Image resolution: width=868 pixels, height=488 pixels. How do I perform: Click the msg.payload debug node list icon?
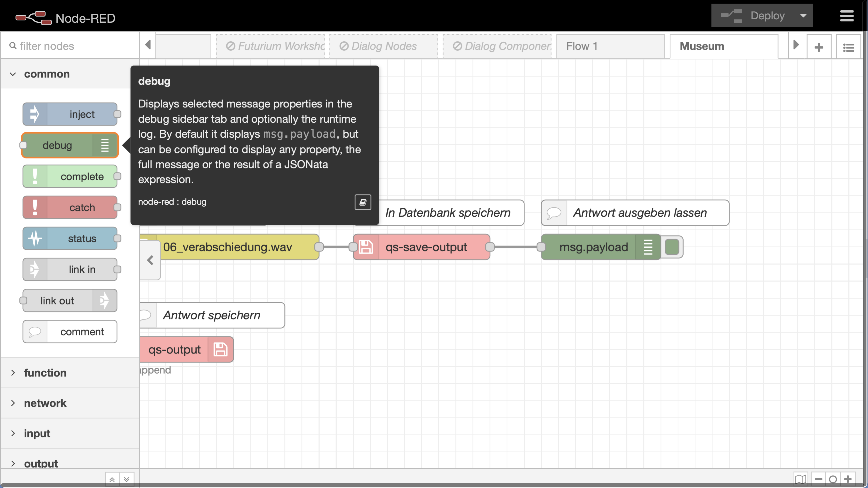click(x=648, y=247)
